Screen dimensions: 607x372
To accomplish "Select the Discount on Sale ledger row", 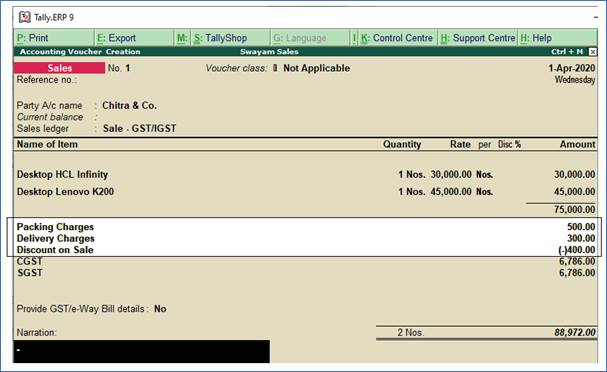I will (x=306, y=250).
